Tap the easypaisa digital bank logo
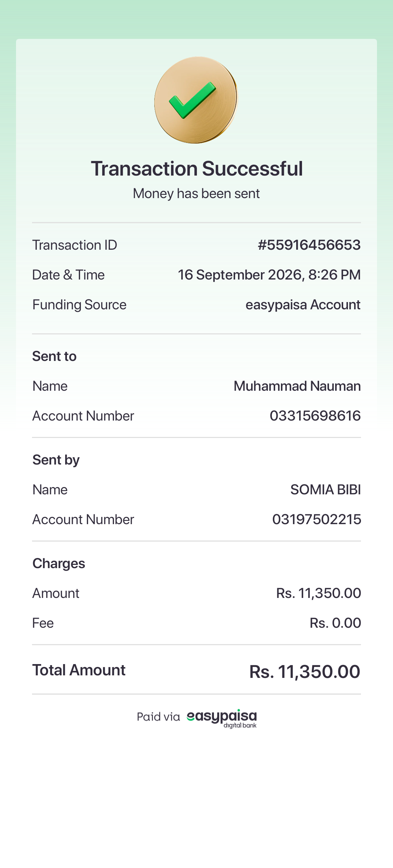This screenshot has height=868, width=393. (222, 718)
